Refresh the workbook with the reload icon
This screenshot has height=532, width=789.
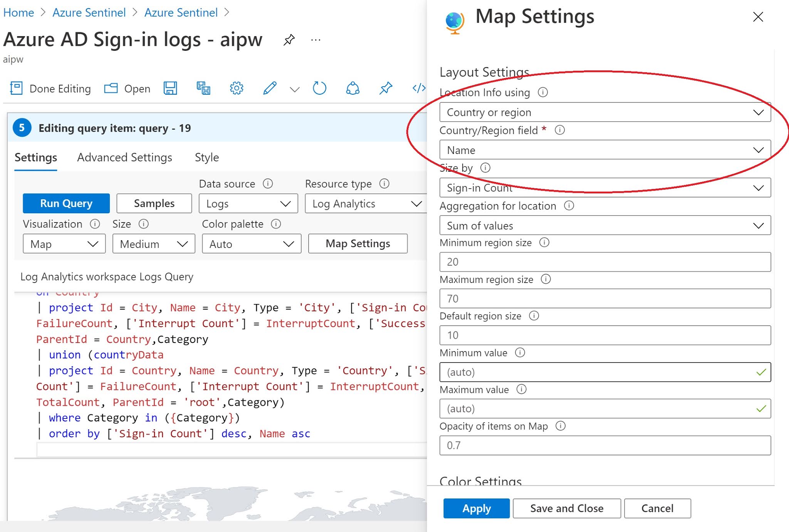click(x=319, y=88)
